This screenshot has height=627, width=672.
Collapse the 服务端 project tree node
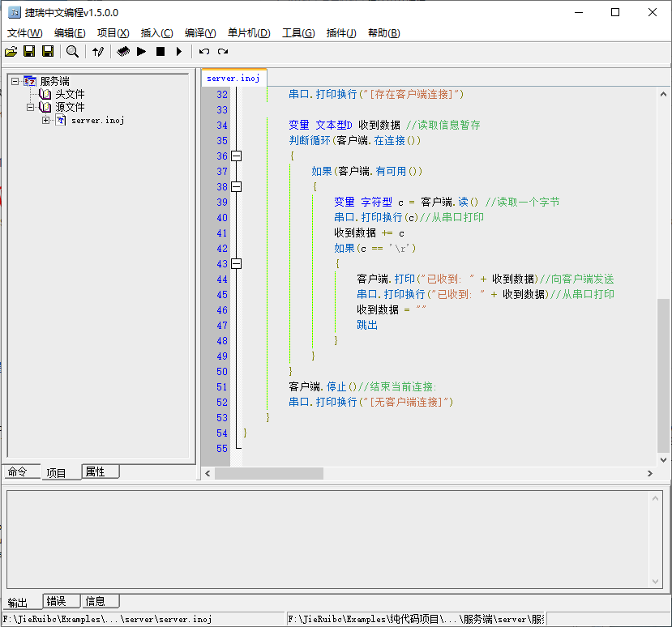pos(15,81)
